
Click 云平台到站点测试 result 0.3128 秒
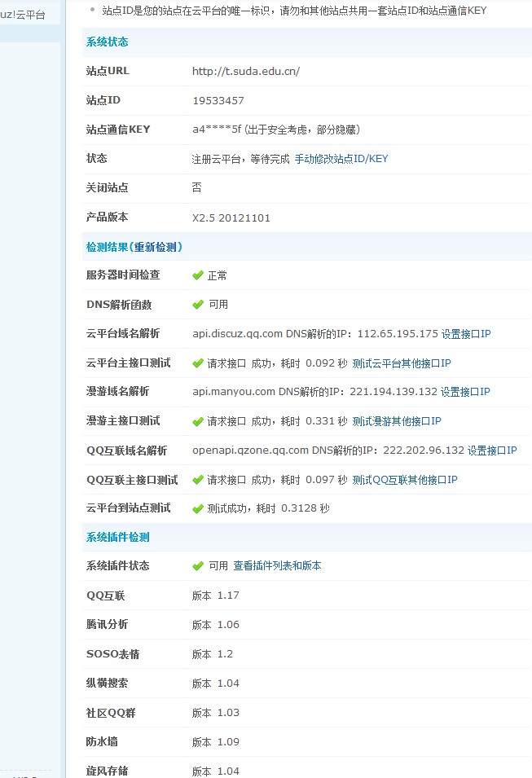click(306, 508)
